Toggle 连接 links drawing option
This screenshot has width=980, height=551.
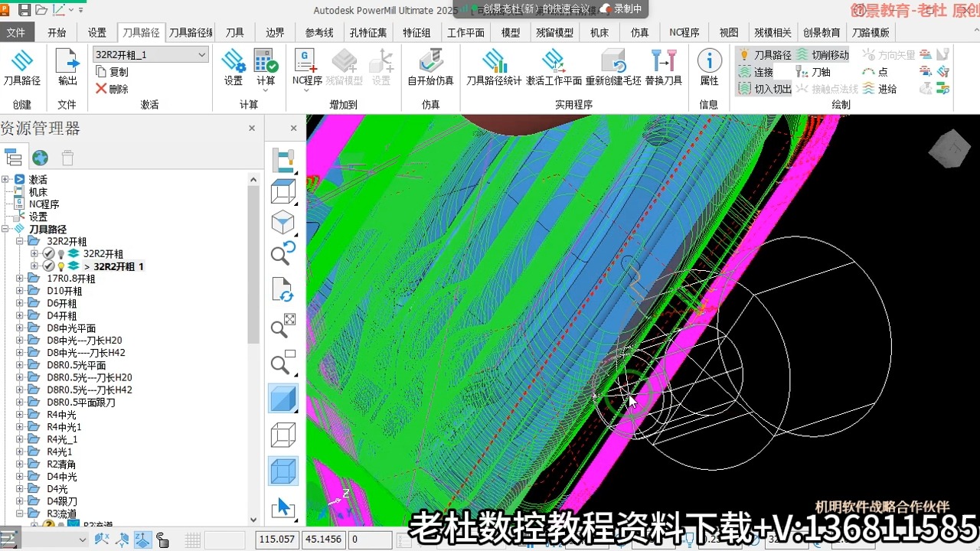point(756,71)
